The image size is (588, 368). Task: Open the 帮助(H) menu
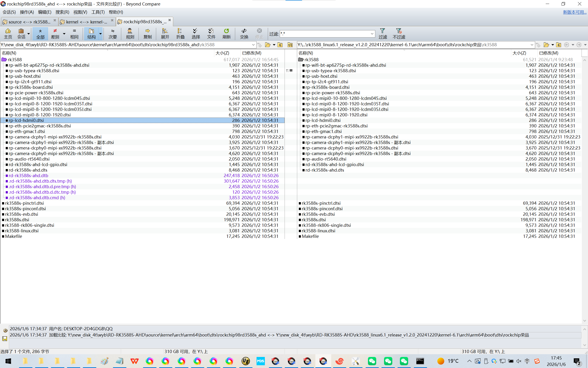pos(116,12)
